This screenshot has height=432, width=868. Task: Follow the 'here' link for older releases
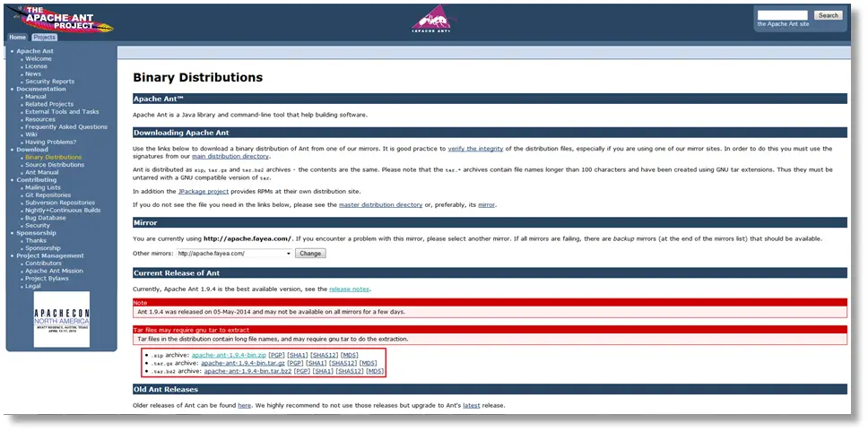[244, 405]
